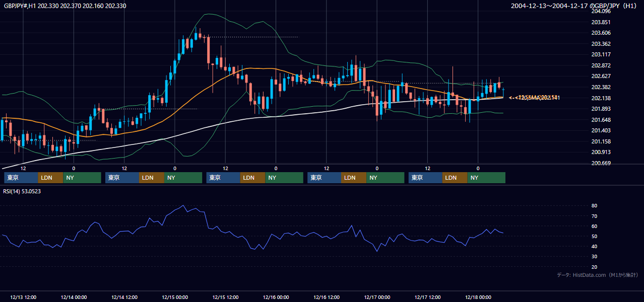Click price axis label 202.138
Image resolution: width=644 pixels, height=302 pixels.
(x=601, y=98)
